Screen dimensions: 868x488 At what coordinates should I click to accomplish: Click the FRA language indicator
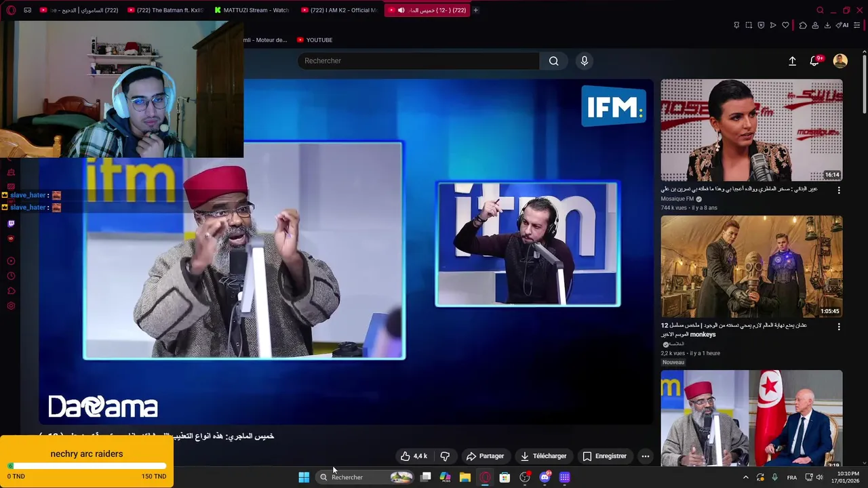point(792,477)
